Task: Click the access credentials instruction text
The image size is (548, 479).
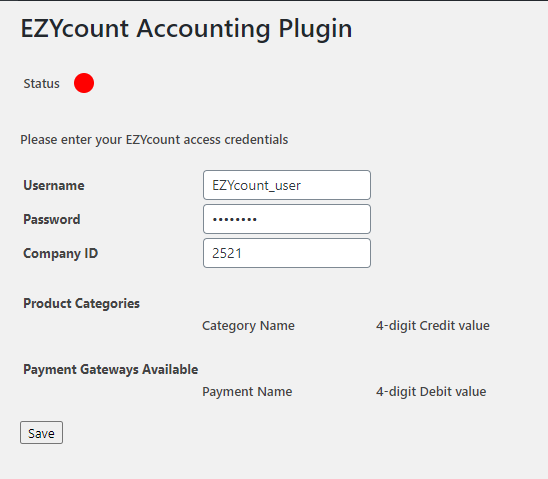Action: pyautogui.click(x=154, y=140)
